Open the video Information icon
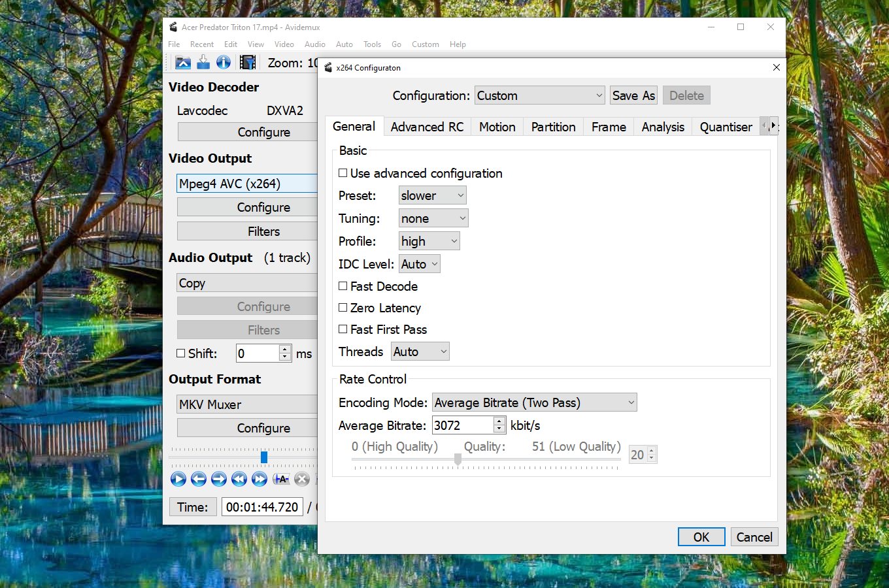This screenshot has width=889, height=588. click(224, 63)
